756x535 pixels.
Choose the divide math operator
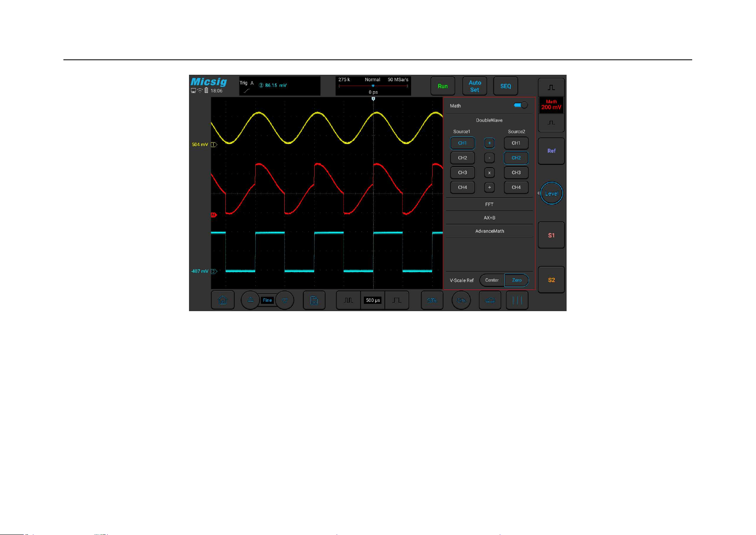(x=489, y=187)
